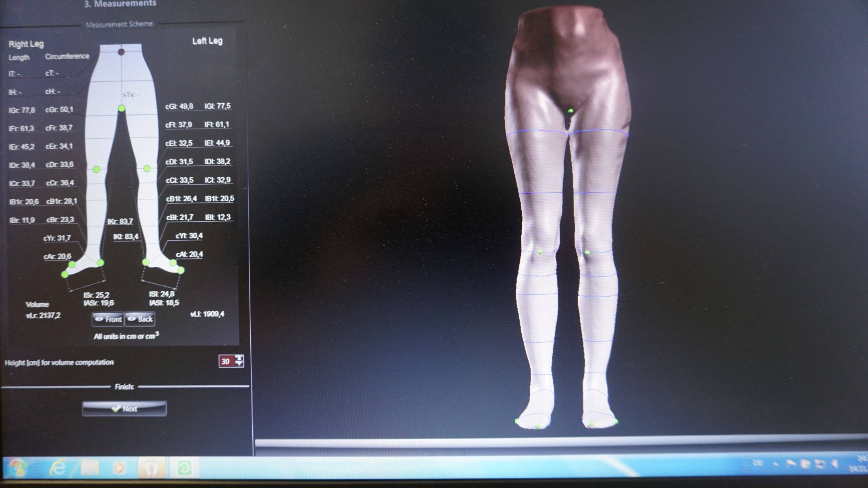The image size is (868, 488).
Task: Show the Front view of scheme
Action: click(108, 319)
